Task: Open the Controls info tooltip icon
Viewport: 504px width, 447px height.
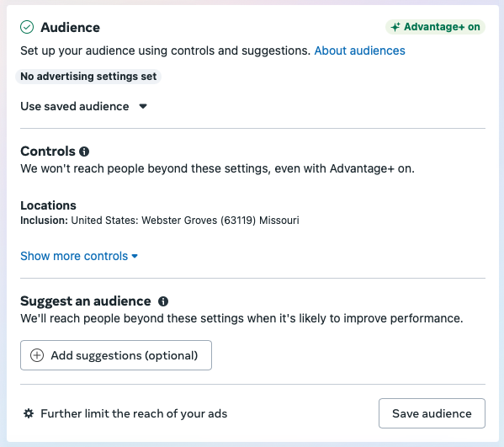Action: [84, 152]
